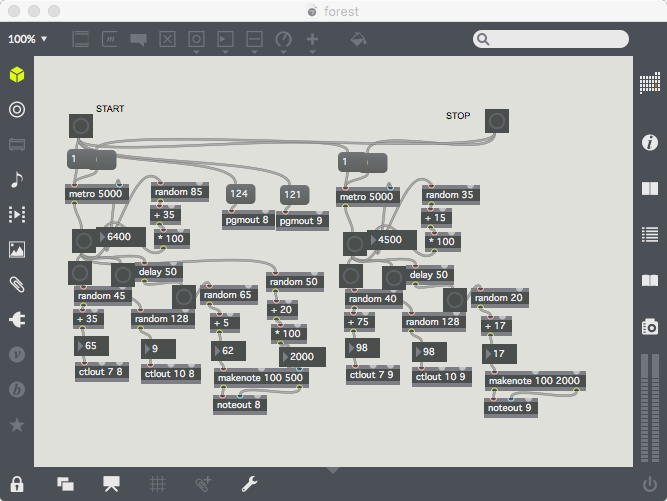Open the dimmed panel icon below target icon
Viewport: 667px width, 501px height.
pyautogui.click(x=17, y=144)
